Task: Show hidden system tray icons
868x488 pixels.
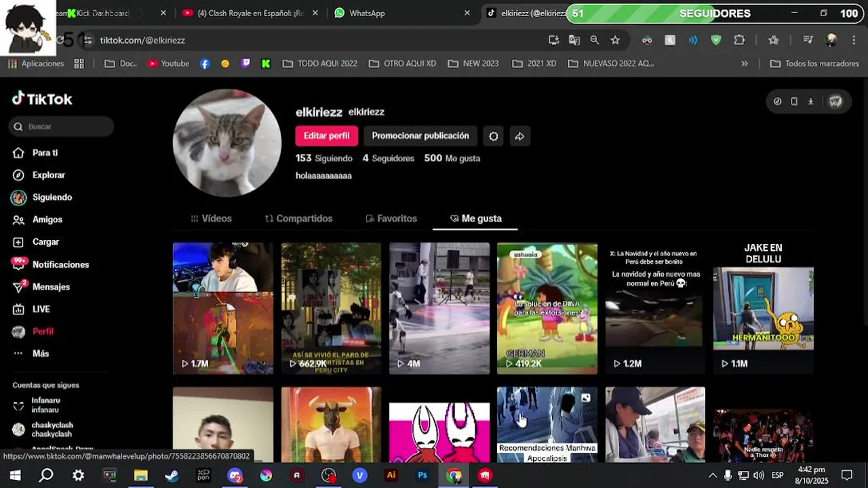Action: coord(712,475)
